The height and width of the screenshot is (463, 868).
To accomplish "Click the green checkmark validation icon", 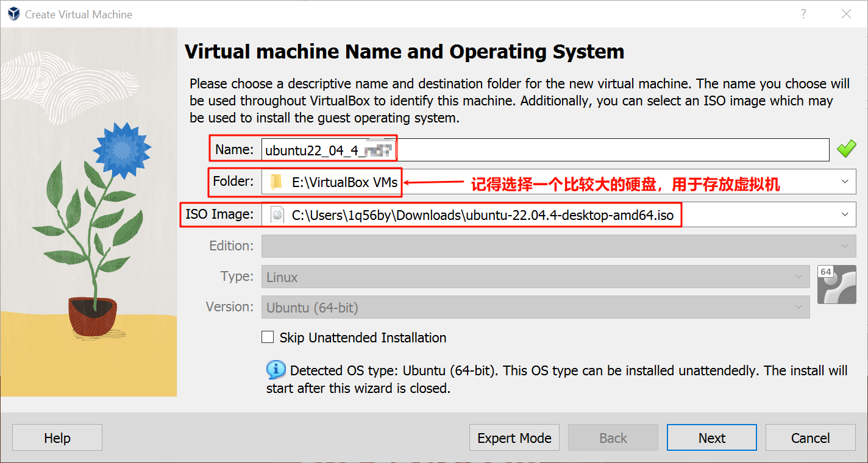I will click(846, 149).
